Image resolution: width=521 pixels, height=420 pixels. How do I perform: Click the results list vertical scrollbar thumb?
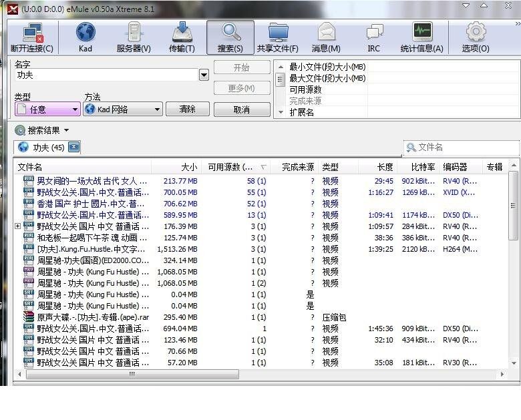tap(514, 206)
